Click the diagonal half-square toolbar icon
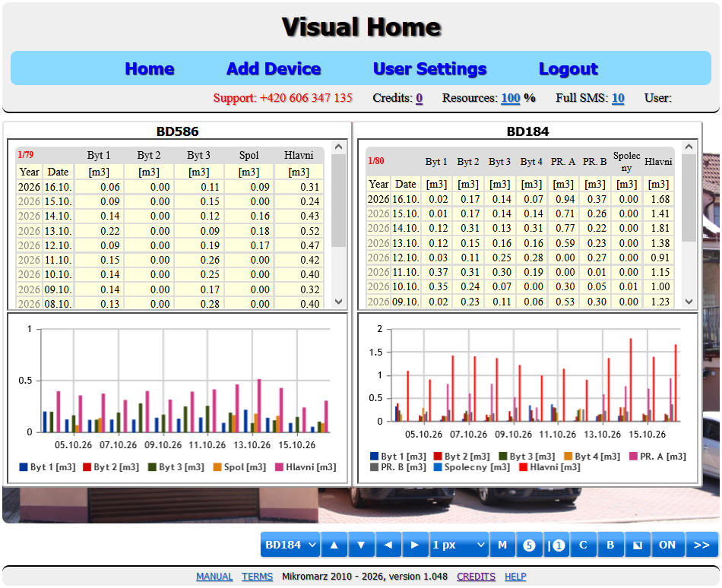722x588 pixels. coord(638,545)
